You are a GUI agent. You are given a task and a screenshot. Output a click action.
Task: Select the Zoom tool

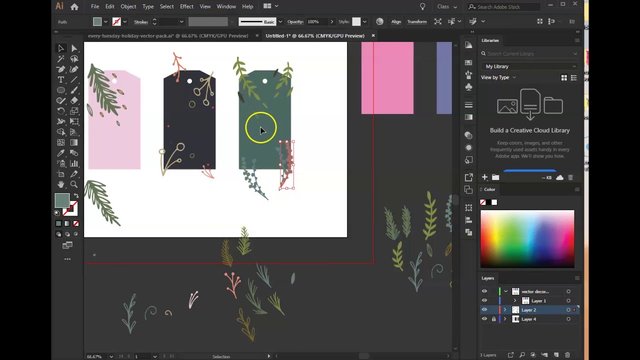tap(74, 184)
